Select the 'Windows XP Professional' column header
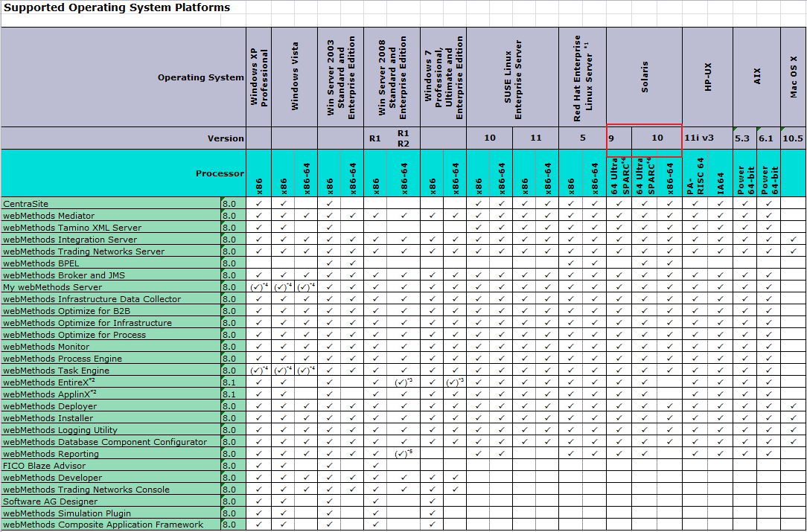 pyautogui.click(x=259, y=77)
